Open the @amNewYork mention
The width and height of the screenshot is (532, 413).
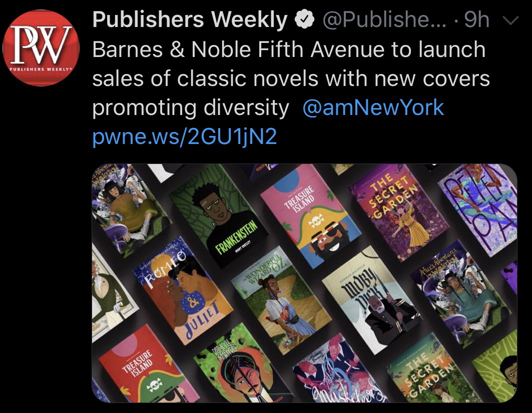pyautogui.click(x=373, y=108)
